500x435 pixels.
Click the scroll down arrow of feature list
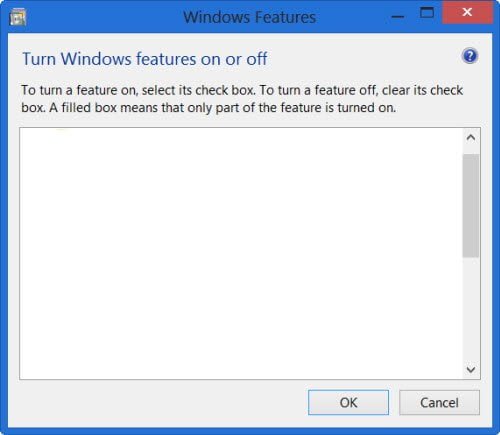(x=471, y=369)
